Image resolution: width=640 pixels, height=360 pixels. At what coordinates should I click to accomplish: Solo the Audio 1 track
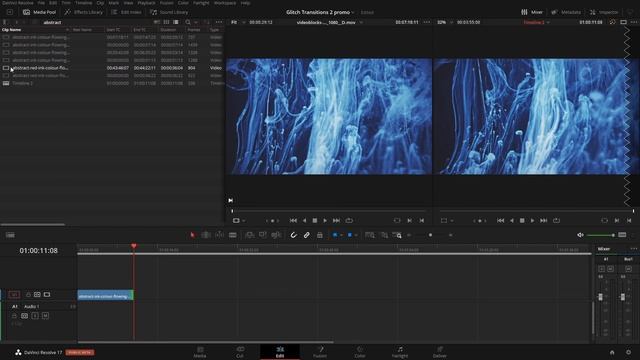coord(35,316)
